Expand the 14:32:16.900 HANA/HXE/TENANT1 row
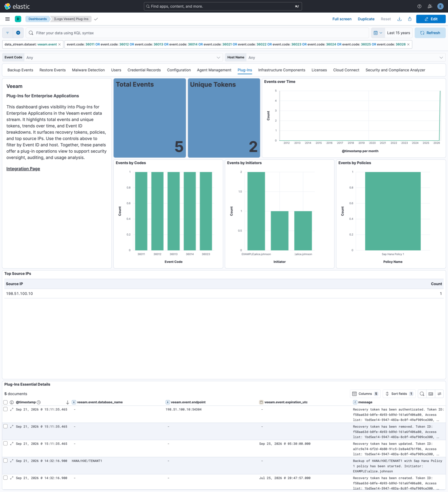This screenshot has height=492, width=448. [12, 461]
